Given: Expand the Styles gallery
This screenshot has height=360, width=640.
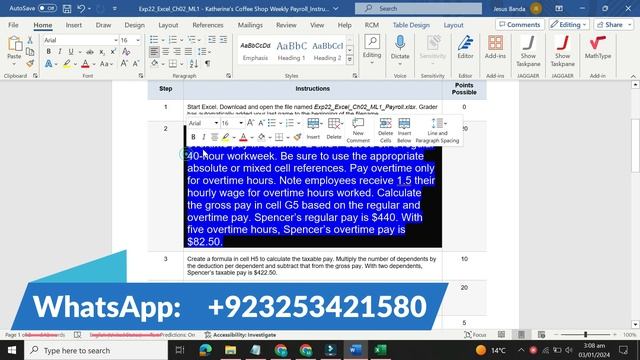Looking at the screenshot, I should [x=350, y=60].
